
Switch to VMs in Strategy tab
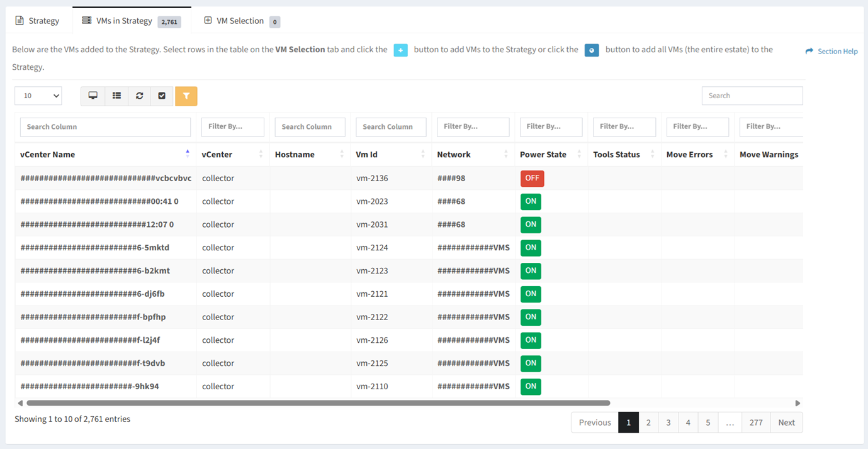[132, 21]
